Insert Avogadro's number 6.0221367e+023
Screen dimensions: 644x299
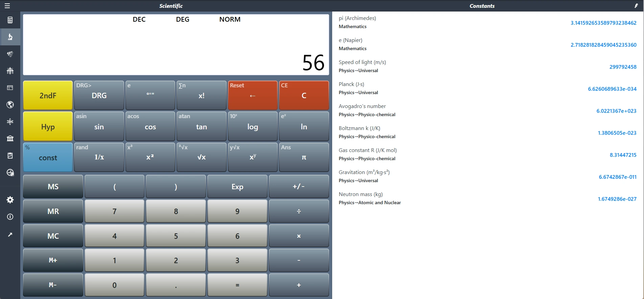616,111
